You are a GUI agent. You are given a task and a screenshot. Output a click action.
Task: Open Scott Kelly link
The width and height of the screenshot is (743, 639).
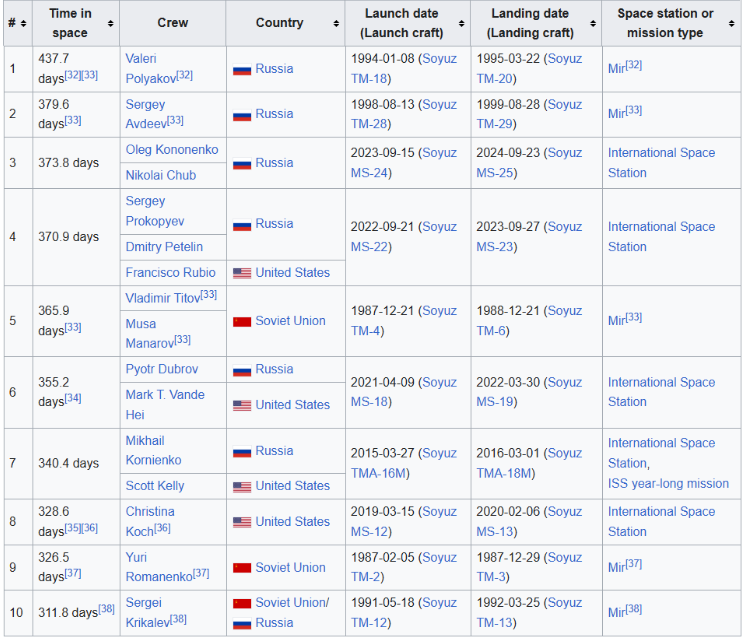coord(154,486)
